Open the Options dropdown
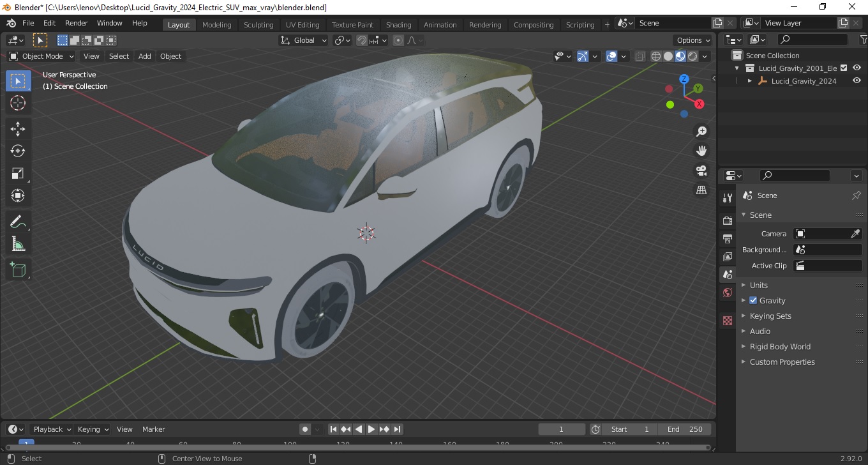The width and height of the screenshot is (868, 465). (693, 40)
